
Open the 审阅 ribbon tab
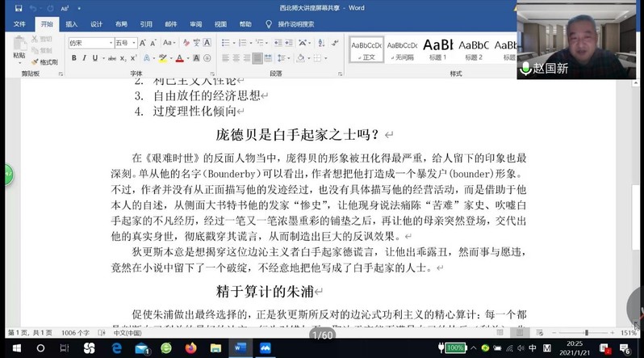coord(196,24)
